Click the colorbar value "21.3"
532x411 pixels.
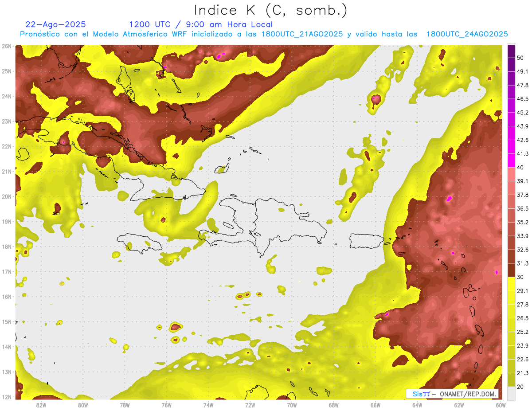click(523, 373)
